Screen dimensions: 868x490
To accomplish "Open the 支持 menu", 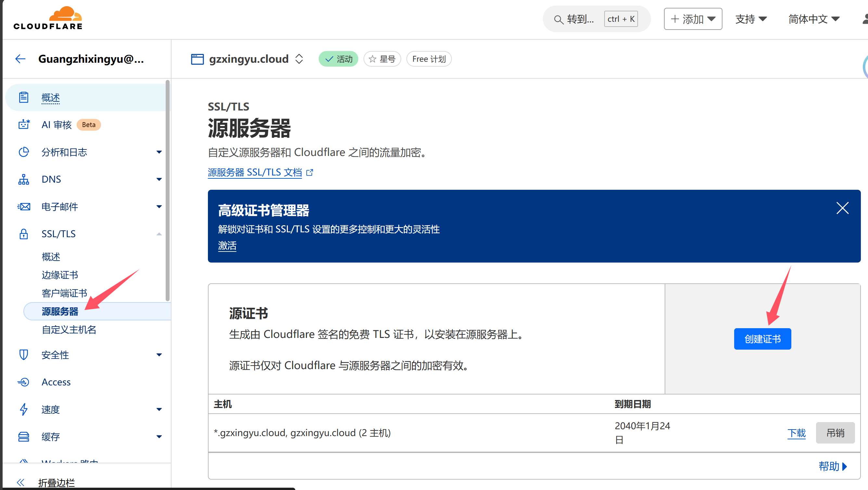I will (x=751, y=19).
